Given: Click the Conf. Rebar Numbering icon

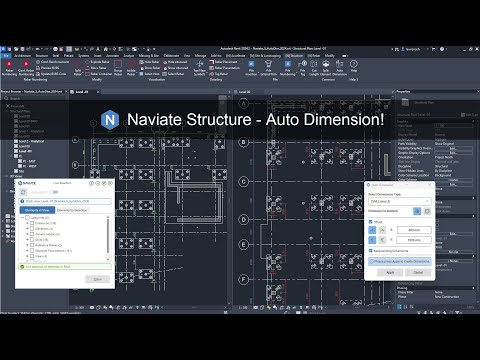Looking at the screenshot, I should 26,68.
